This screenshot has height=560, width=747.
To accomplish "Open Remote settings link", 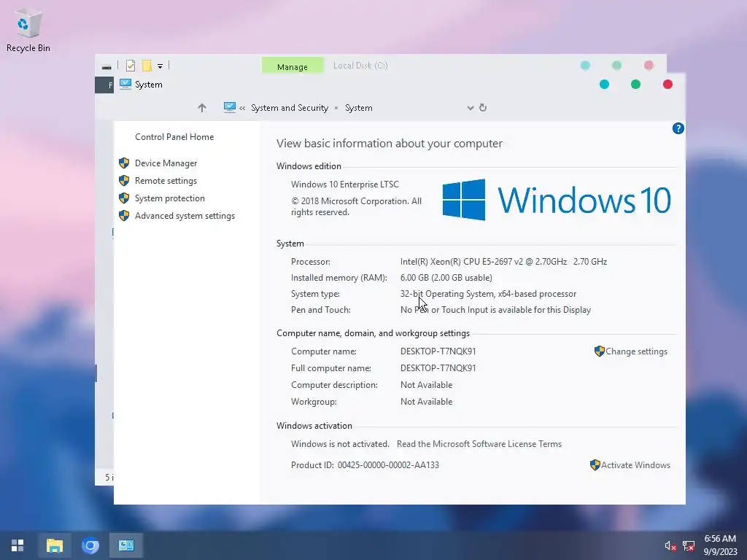I will 166,181.
